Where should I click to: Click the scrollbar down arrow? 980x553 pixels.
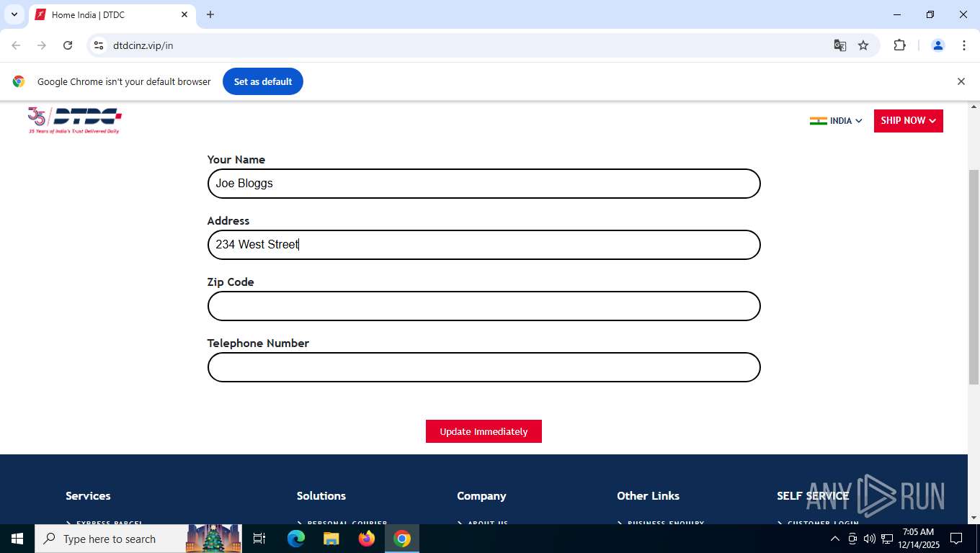[x=974, y=518]
